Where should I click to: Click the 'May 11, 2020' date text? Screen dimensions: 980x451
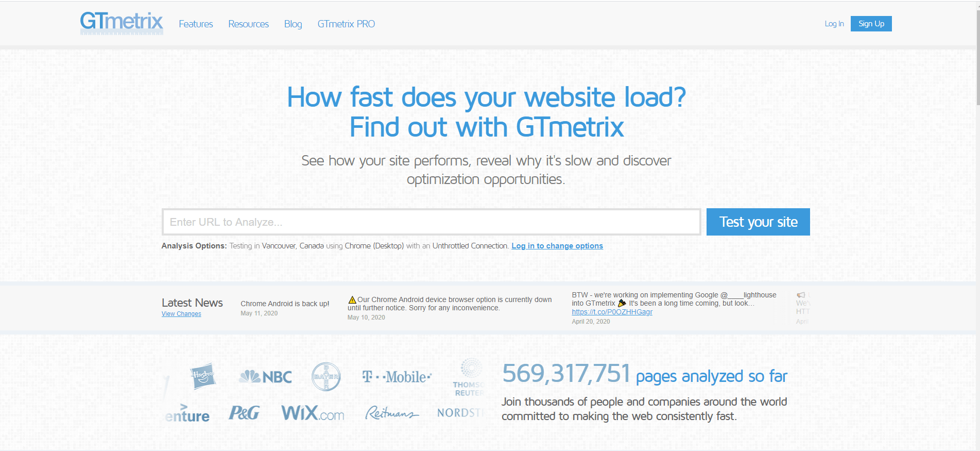pyautogui.click(x=259, y=313)
